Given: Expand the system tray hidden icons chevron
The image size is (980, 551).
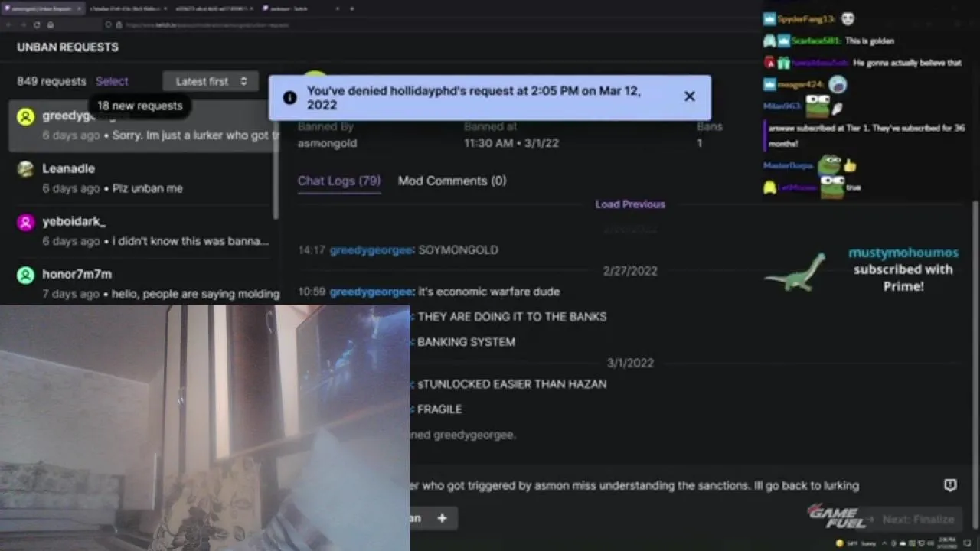Looking at the screenshot, I should pyautogui.click(x=884, y=543).
